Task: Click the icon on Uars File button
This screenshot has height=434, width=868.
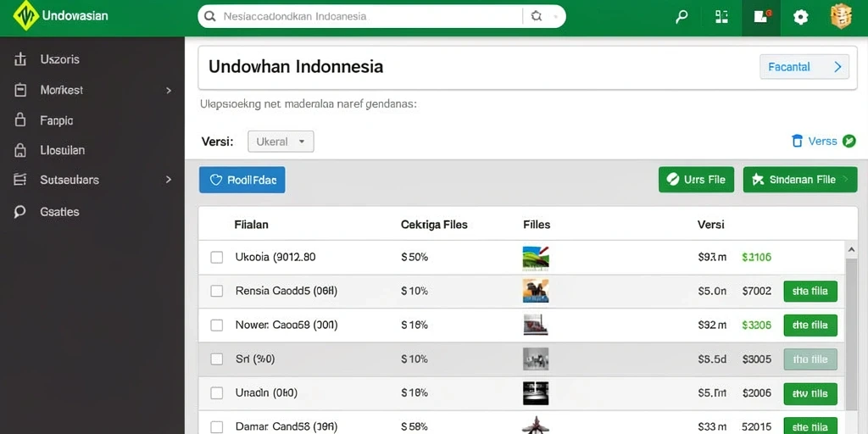Action: (x=672, y=180)
